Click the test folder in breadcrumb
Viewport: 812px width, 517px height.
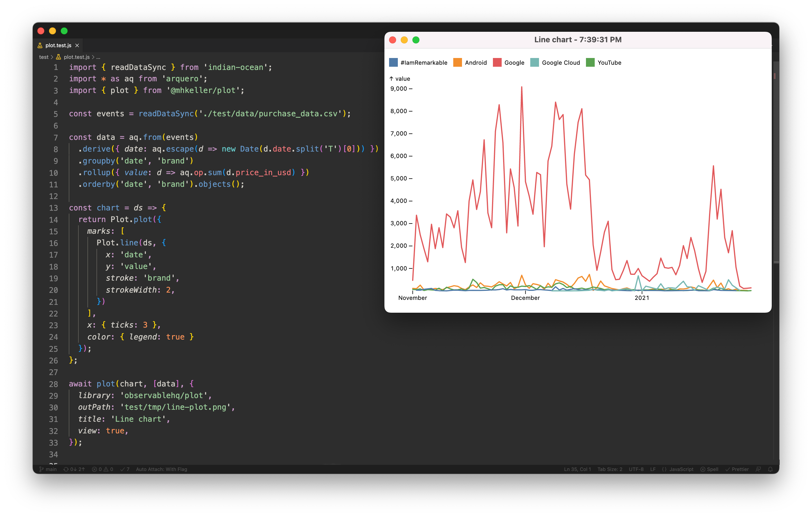[43, 57]
